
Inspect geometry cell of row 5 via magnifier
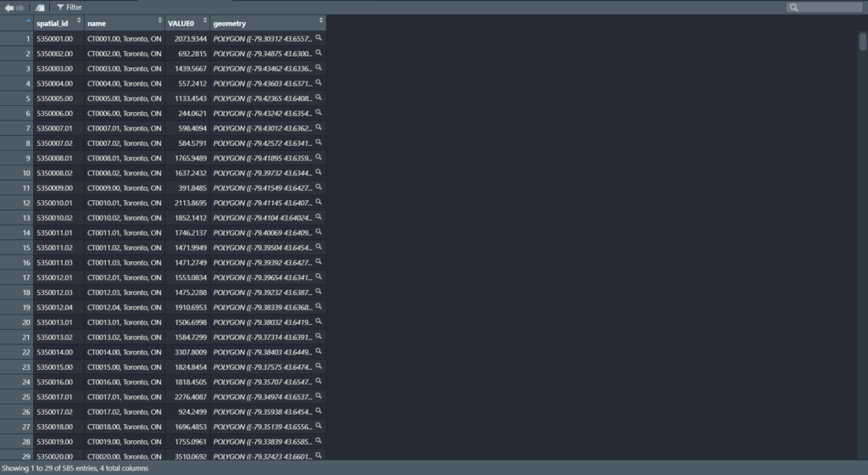(319, 98)
